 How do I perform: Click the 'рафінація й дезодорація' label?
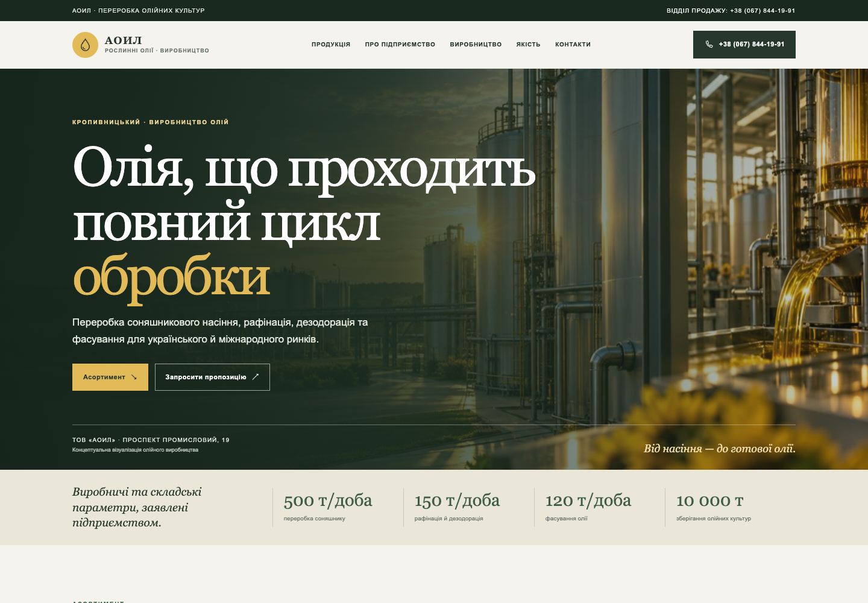pyautogui.click(x=449, y=519)
